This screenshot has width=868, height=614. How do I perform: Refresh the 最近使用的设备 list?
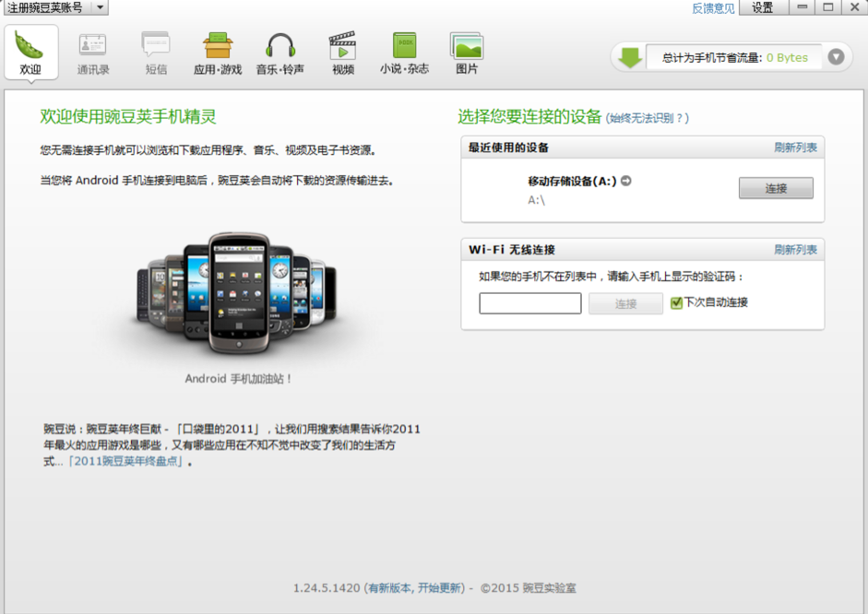tap(795, 148)
